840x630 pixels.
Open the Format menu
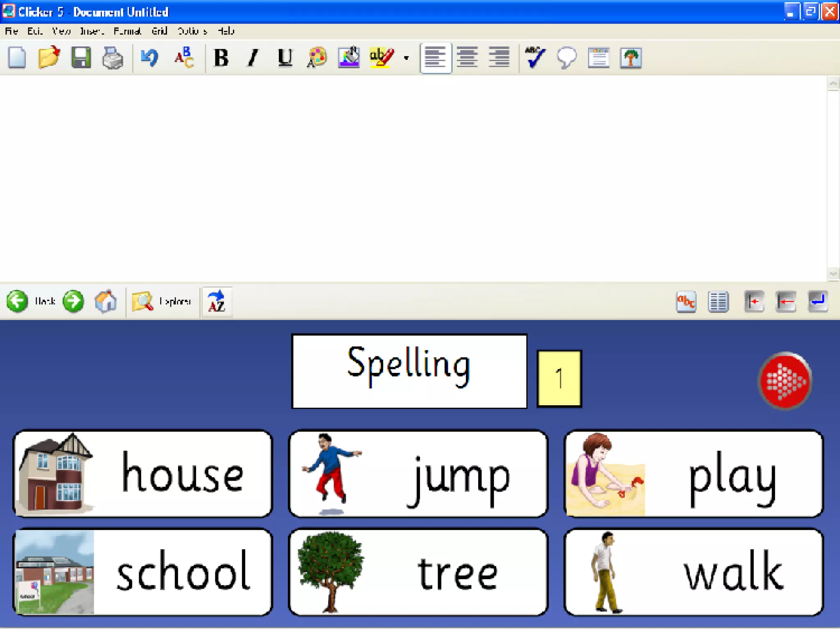tap(127, 31)
